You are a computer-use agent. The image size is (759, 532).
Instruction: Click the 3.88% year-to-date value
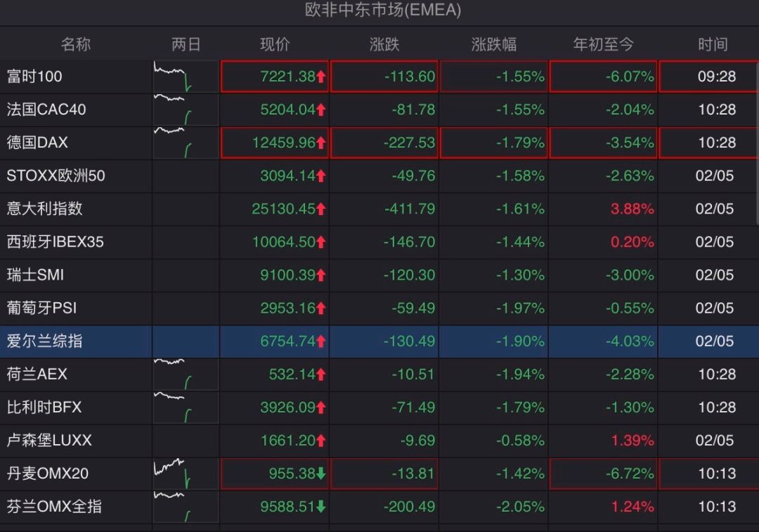632,209
